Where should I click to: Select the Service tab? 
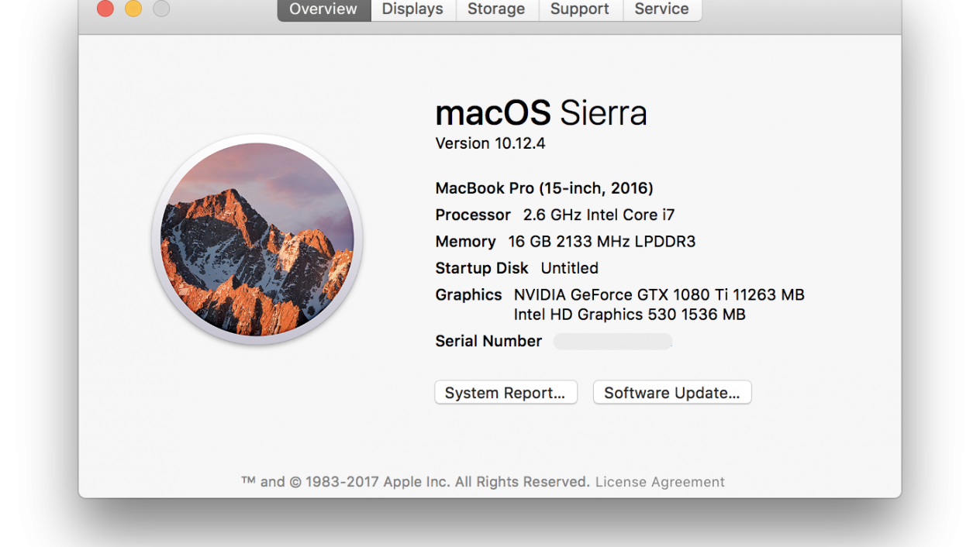662,10
